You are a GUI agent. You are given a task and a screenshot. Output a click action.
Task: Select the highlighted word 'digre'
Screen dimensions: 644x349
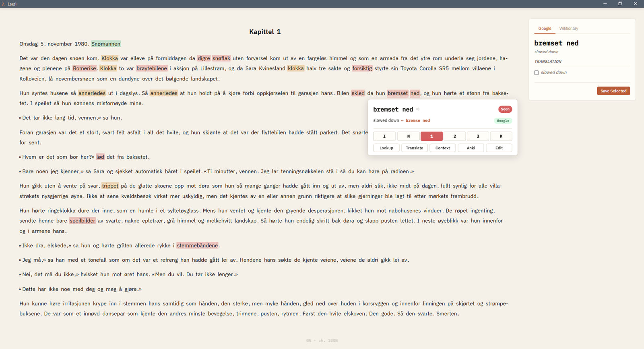(204, 58)
